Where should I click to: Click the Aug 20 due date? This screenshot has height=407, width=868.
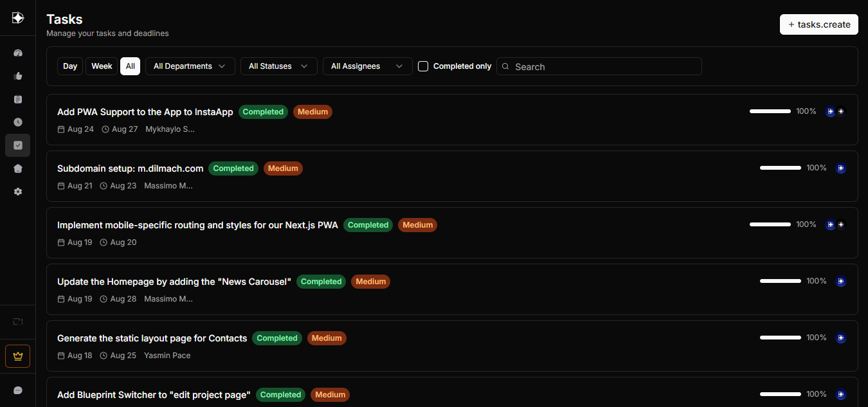[x=123, y=242]
